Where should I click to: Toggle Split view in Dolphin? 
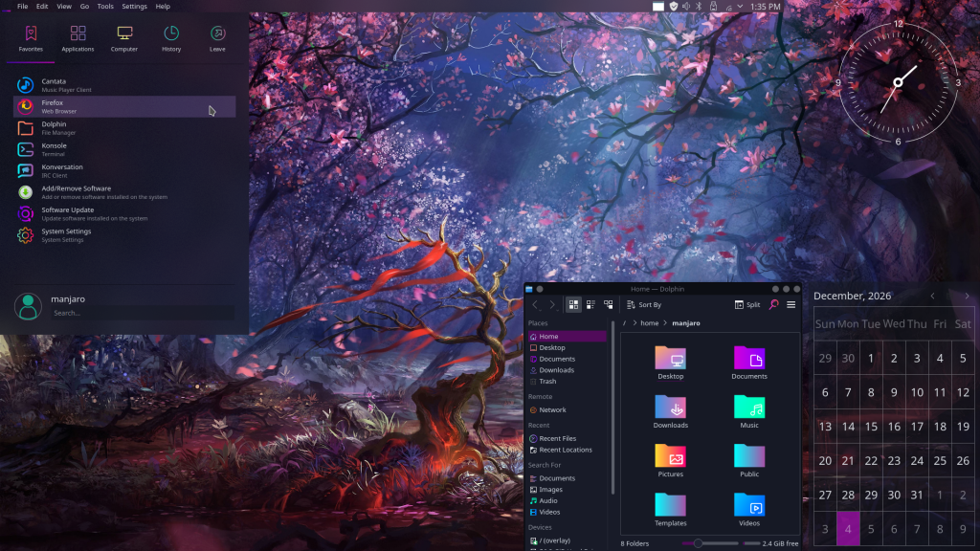coord(746,304)
